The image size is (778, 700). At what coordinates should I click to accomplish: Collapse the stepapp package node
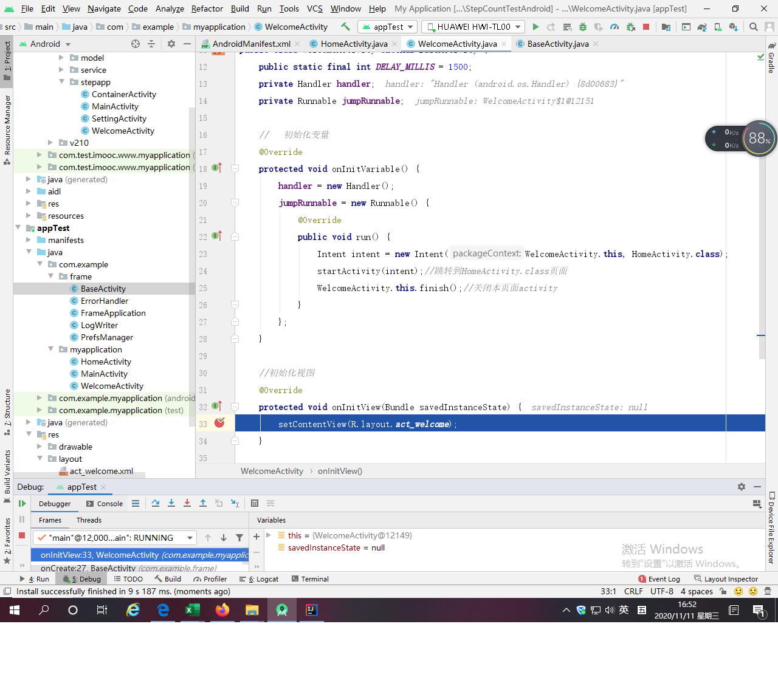click(x=61, y=82)
